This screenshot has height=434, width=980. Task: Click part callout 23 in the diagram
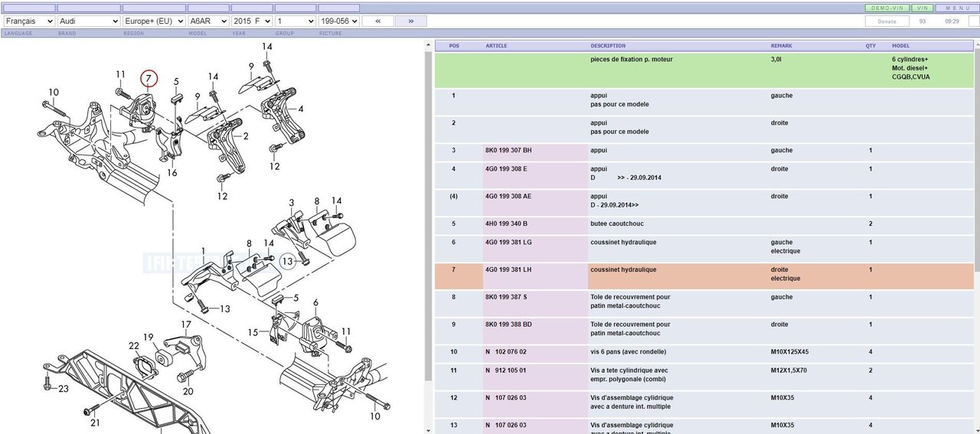pyautogui.click(x=64, y=389)
